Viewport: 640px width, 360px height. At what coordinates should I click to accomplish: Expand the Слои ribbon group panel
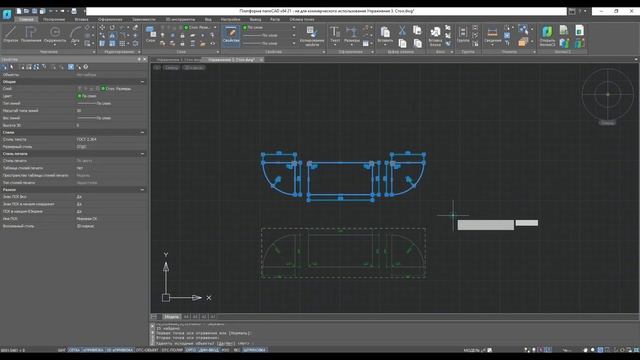pyautogui.click(x=218, y=52)
